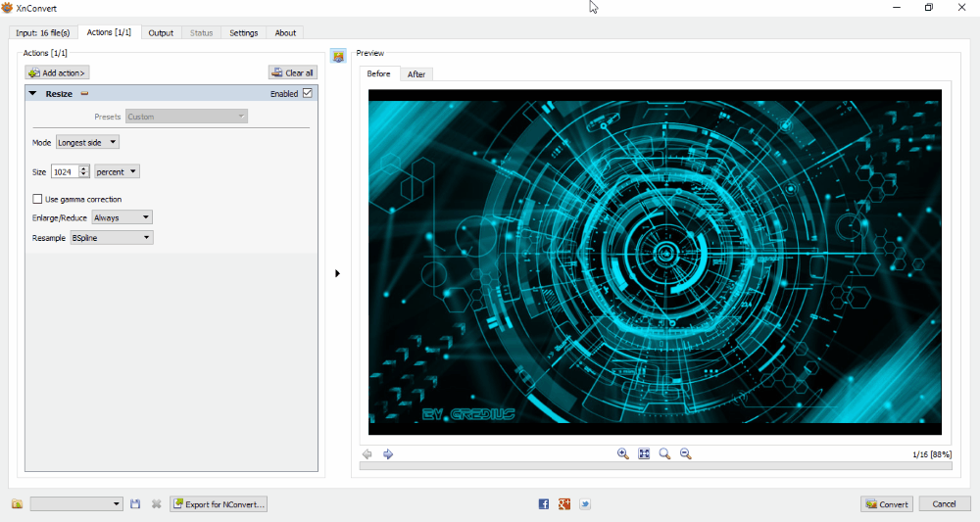Select the Actions [1/1] tab
The height and width of the screenshot is (522, 980).
109,32
